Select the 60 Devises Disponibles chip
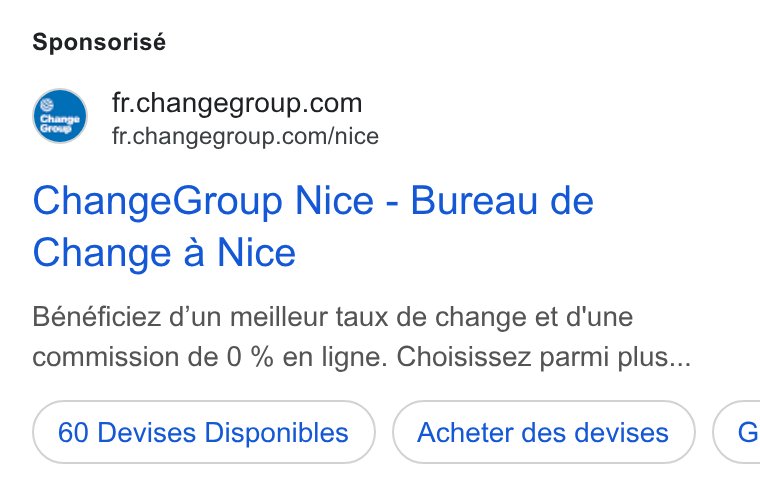This screenshot has width=760, height=496. point(204,432)
